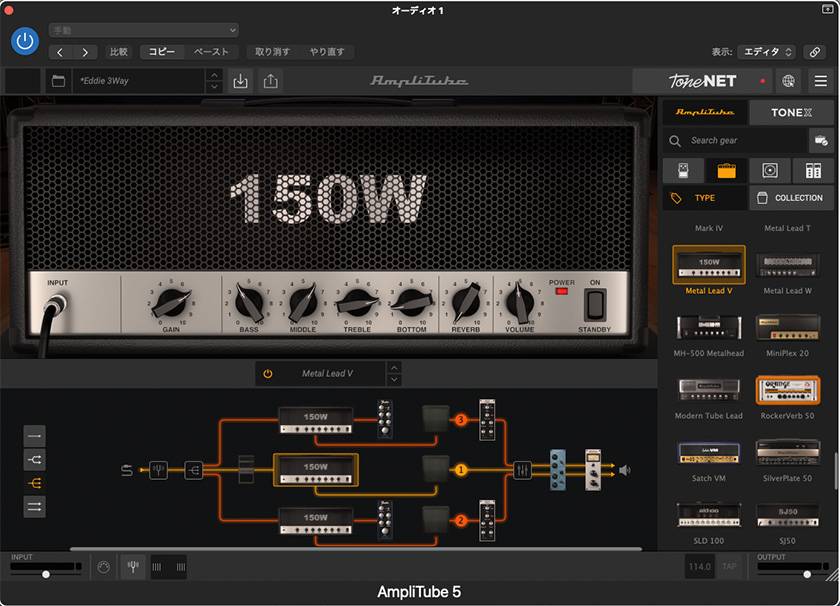Select the rack effects gear category
Image resolution: width=840 pixels, height=606 pixels.
(x=813, y=170)
